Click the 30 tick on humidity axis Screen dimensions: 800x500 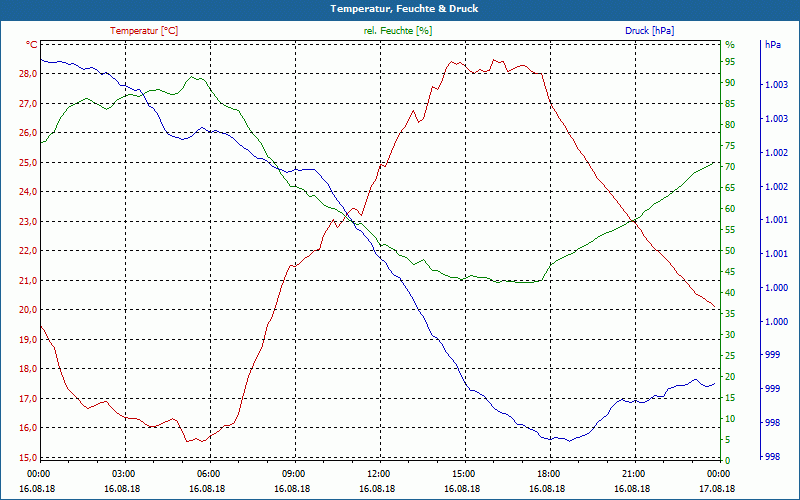[730, 335]
